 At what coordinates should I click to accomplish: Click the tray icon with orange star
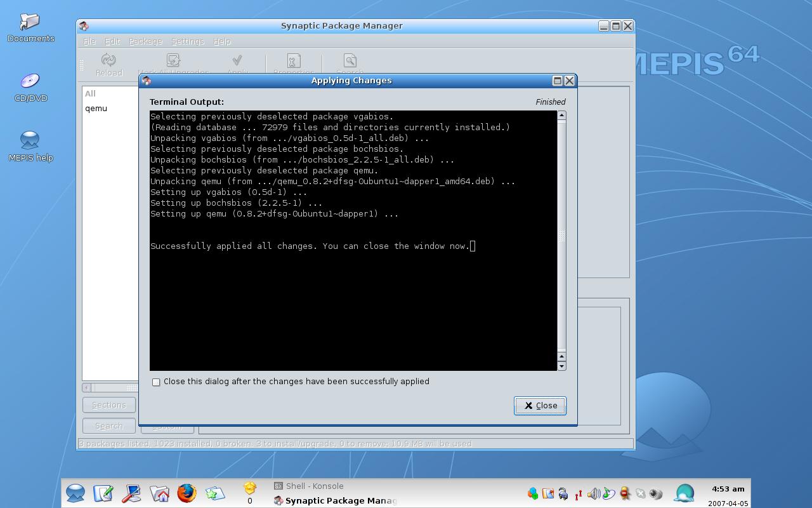[547, 493]
